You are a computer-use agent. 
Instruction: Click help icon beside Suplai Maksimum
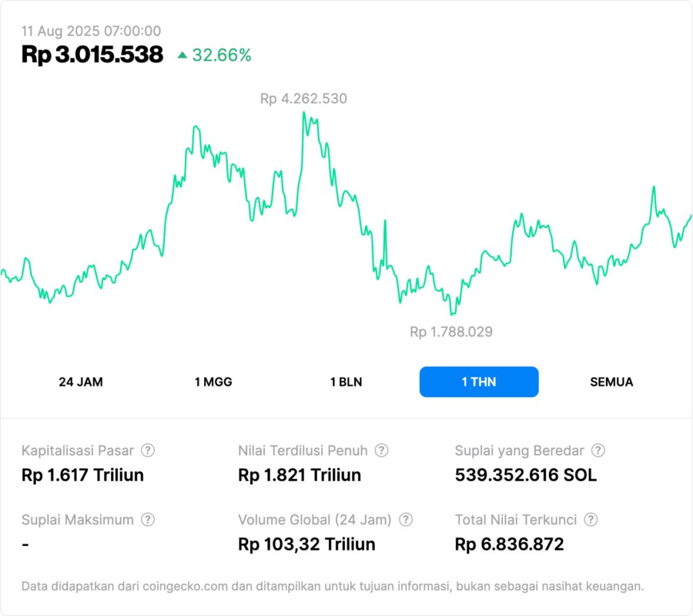(x=148, y=520)
